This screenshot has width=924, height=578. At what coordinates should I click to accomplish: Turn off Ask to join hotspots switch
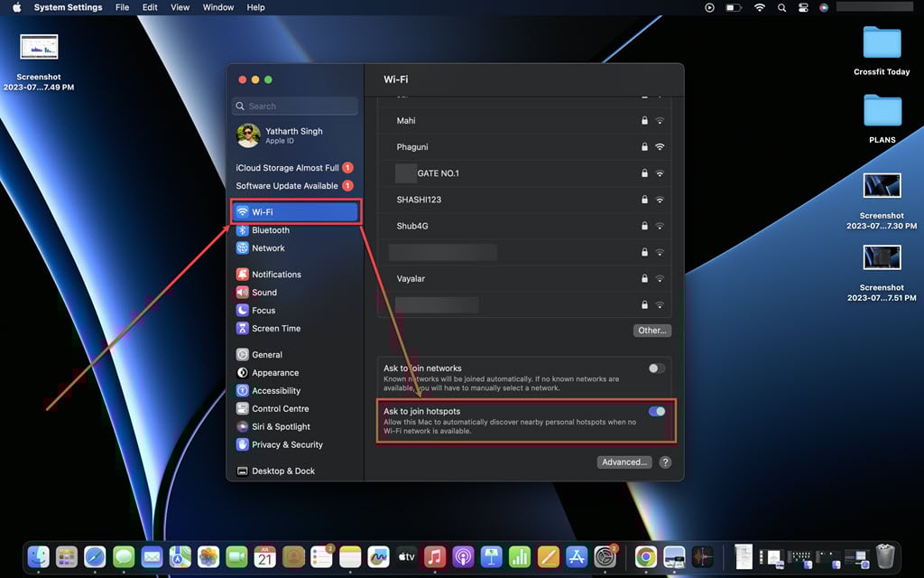657,411
